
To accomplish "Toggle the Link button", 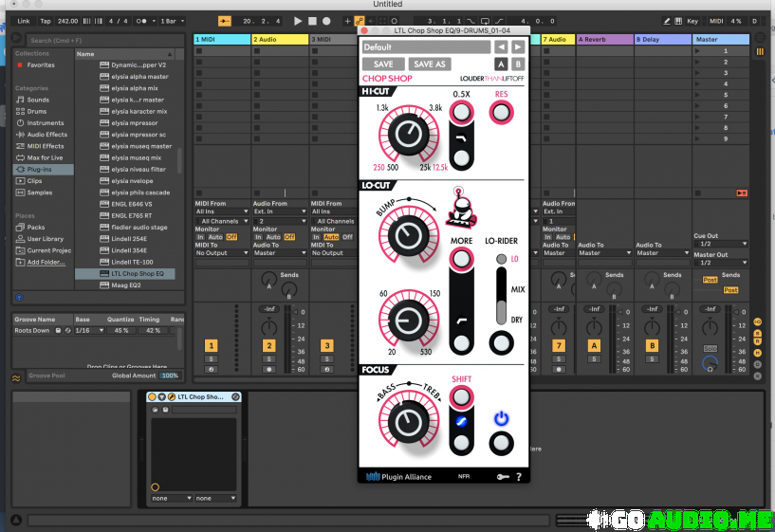I will (x=23, y=21).
